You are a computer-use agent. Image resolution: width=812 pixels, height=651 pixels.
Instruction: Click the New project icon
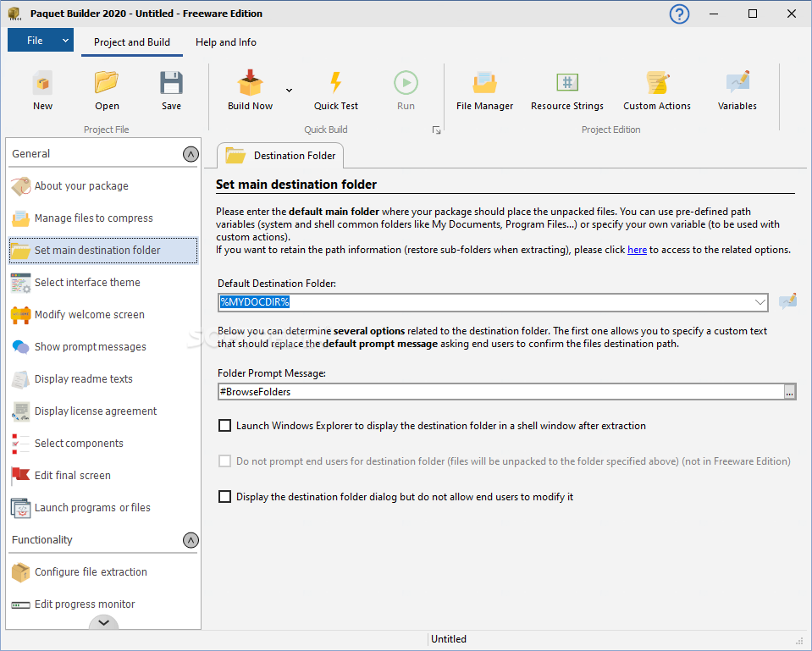42,83
